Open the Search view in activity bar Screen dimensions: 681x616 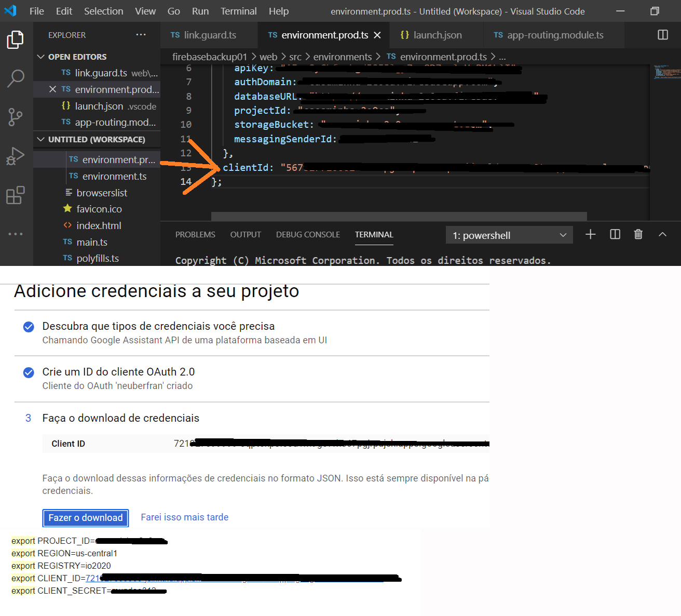(16, 78)
